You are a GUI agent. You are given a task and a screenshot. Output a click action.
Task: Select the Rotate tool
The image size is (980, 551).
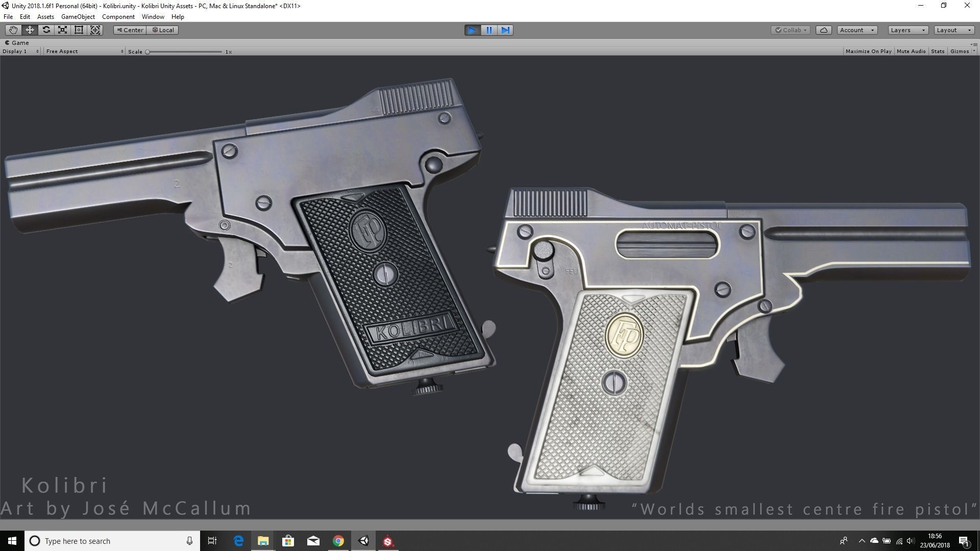[46, 30]
